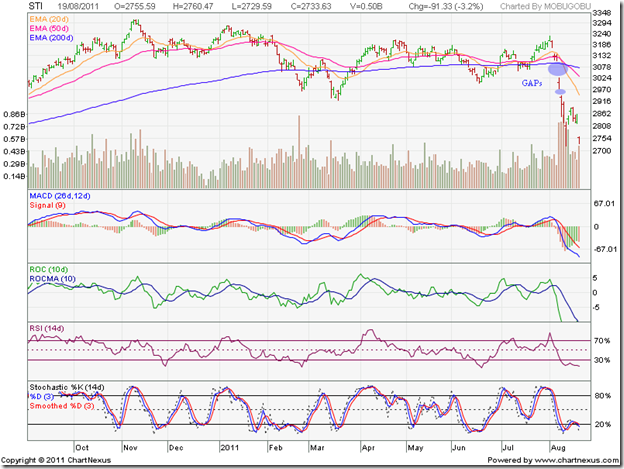Click the MACD (26d,12d) legend label
Screen dimensions: 624x469
60,196
